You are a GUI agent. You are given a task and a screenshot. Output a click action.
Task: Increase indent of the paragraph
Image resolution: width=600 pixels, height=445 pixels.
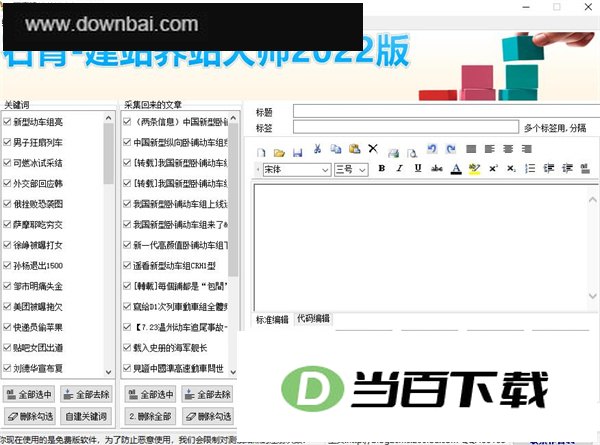[567, 168]
